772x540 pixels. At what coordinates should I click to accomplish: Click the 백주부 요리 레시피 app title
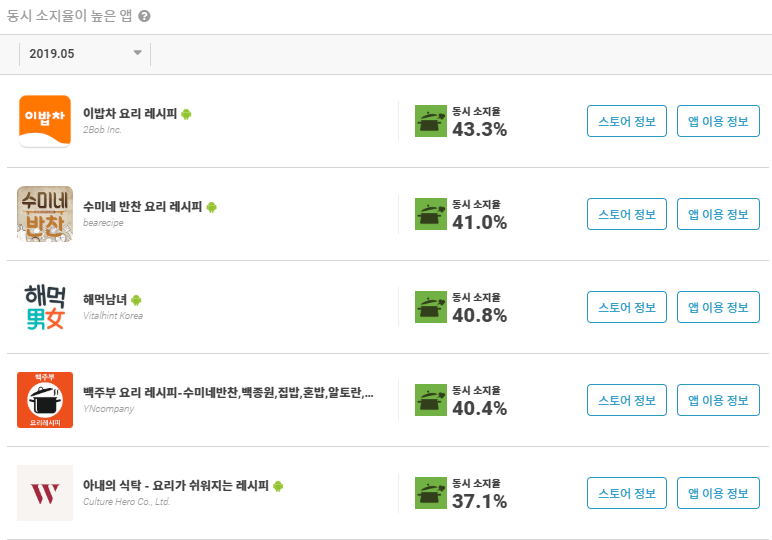pyautogui.click(x=228, y=393)
